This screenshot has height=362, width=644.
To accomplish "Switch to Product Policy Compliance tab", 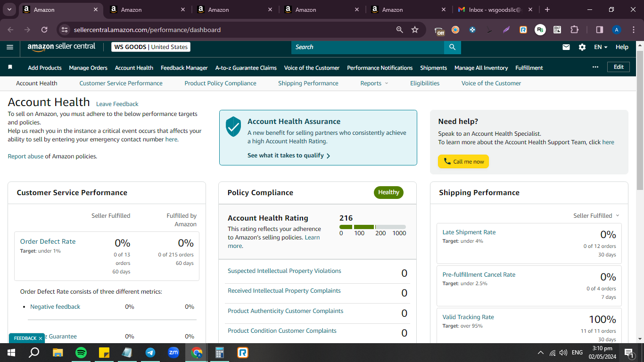I will tap(221, 83).
